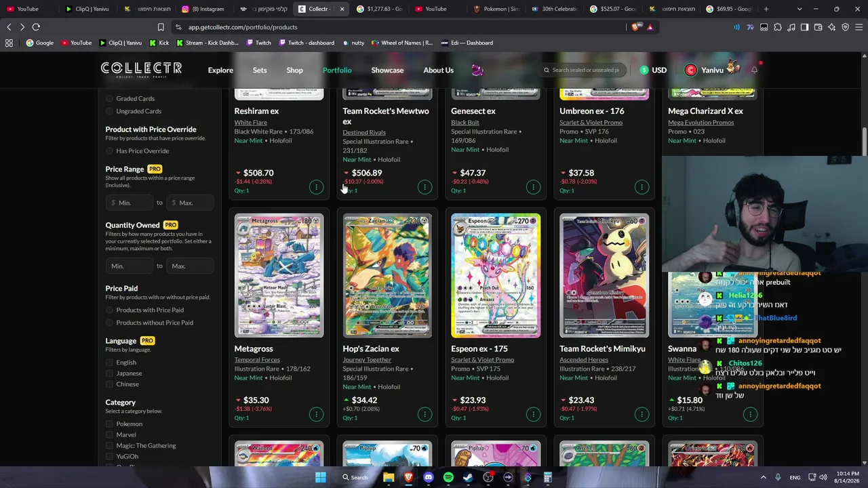Open options menu for Metagross card
868x488 pixels.
click(x=316, y=414)
